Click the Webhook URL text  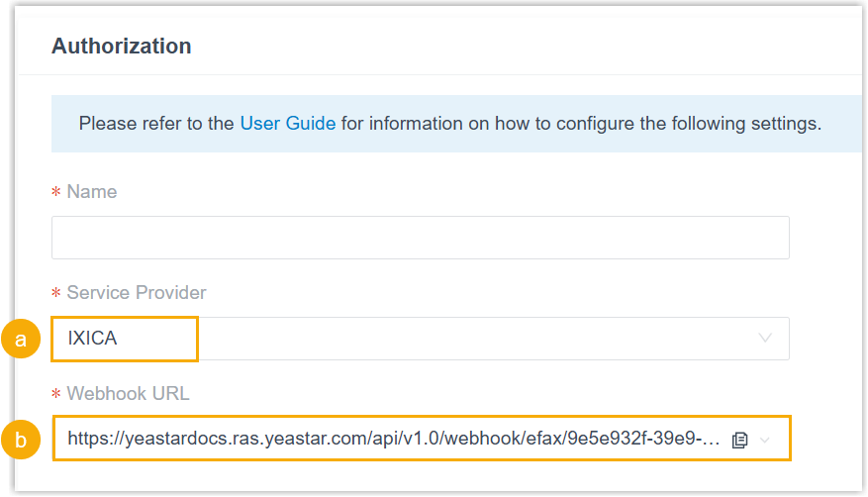393,440
